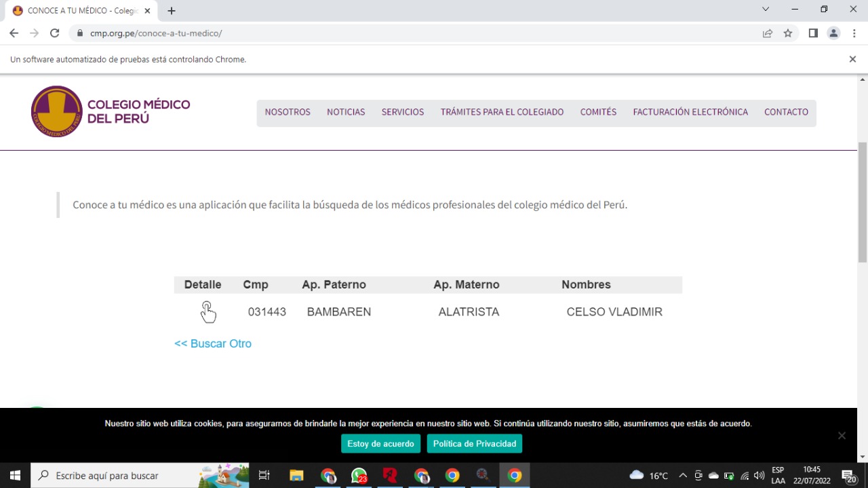The image size is (868, 488).
Task: Open WhatsApp from the taskbar
Action: click(359, 476)
